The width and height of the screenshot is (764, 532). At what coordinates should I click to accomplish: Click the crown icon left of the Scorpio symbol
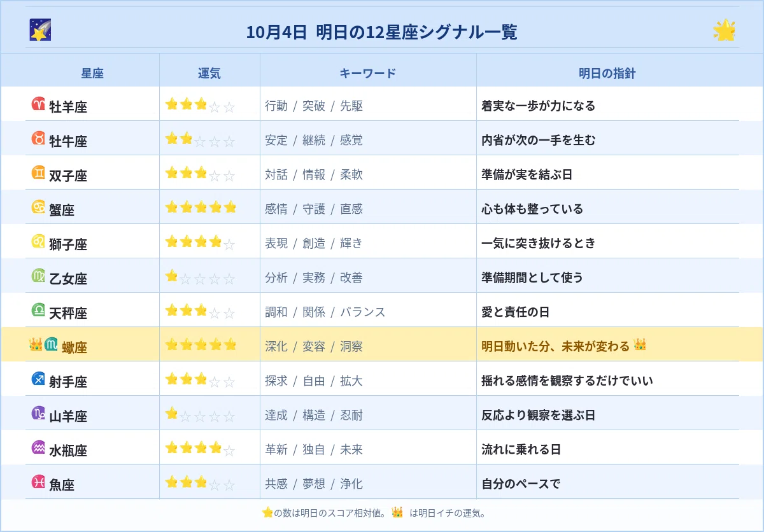36,344
